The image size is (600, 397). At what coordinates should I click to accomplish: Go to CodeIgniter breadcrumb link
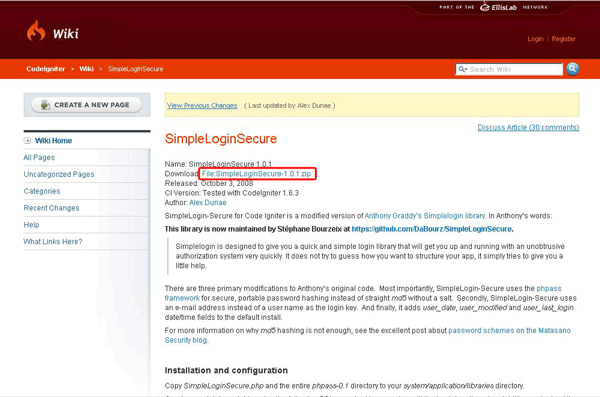click(46, 69)
